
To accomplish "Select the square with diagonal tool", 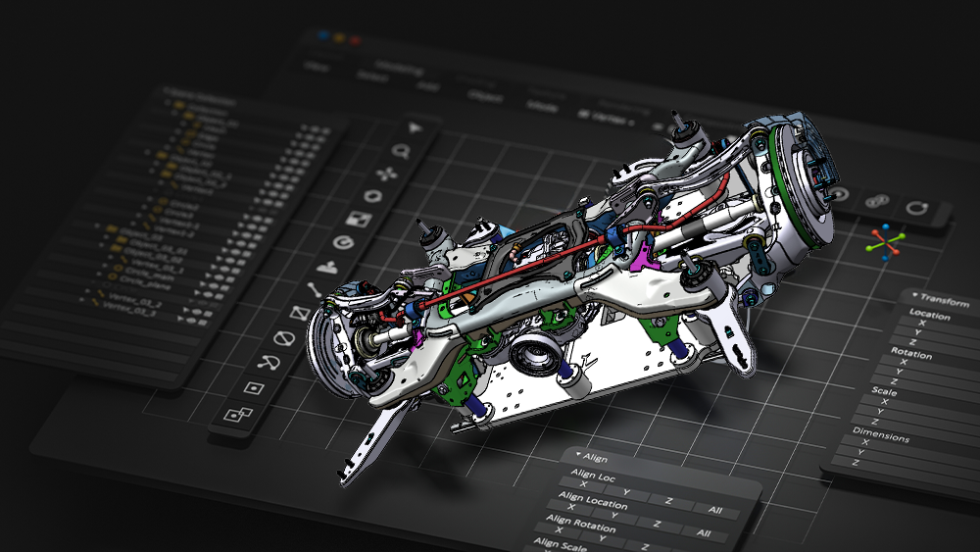I will pos(300,313).
